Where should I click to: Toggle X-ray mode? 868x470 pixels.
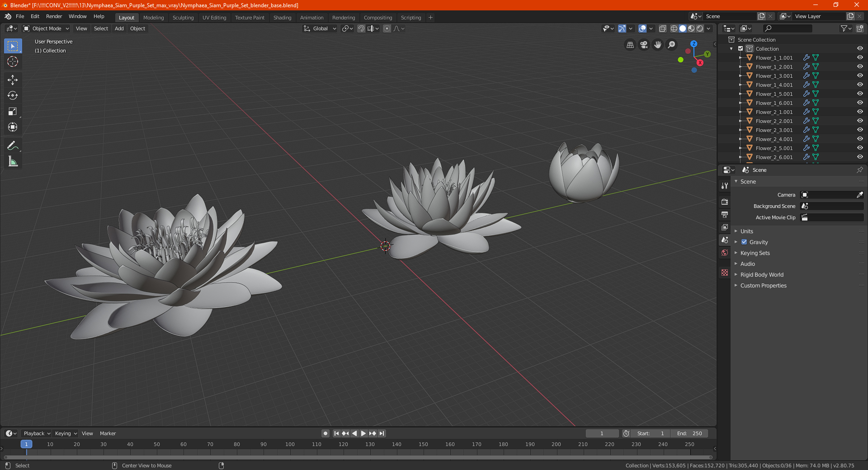click(x=662, y=28)
